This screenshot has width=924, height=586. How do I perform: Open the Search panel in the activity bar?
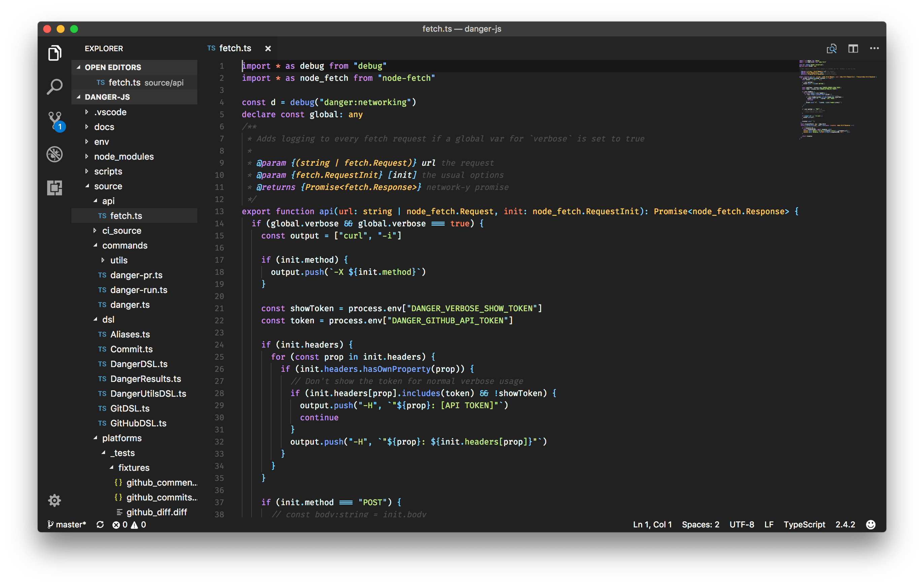click(x=54, y=86)
